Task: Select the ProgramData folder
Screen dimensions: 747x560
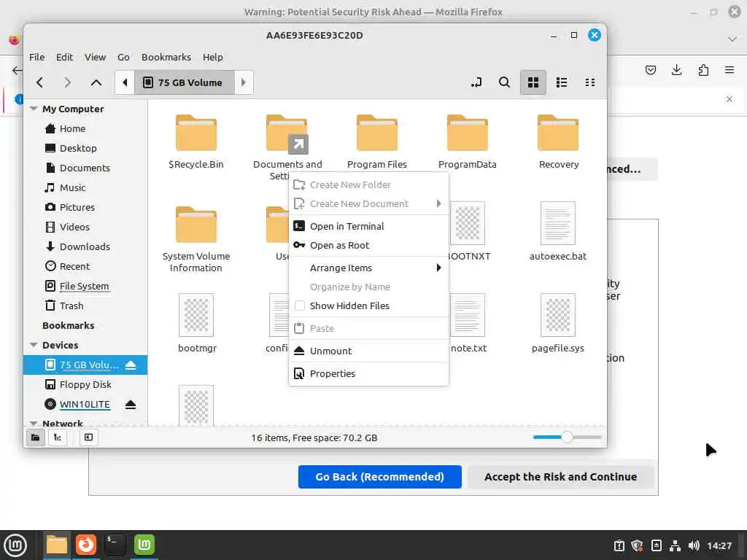Action: (468, 141)
